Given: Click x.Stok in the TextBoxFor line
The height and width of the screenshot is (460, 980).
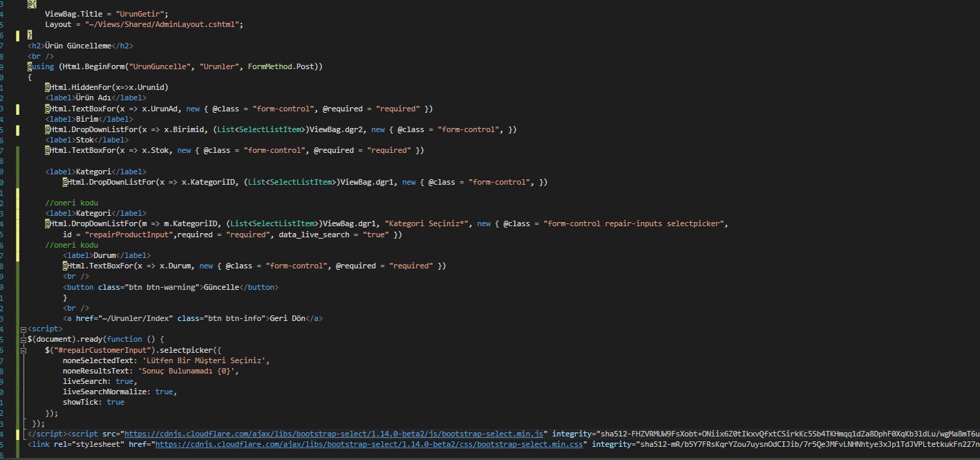Looking at the screenshot, I should pos(156,150).
